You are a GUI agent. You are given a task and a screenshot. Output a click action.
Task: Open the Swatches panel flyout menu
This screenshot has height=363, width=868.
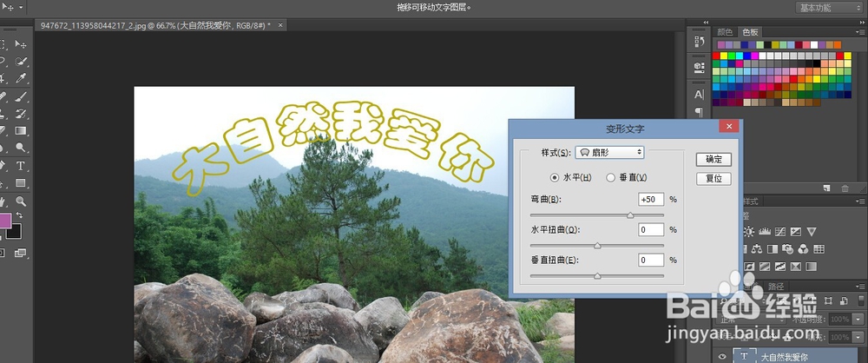[861, 31]
